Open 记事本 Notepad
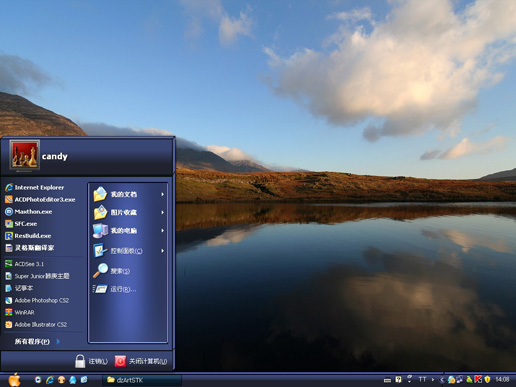Viewport: 516px width, 387px height. click(19, 288)
